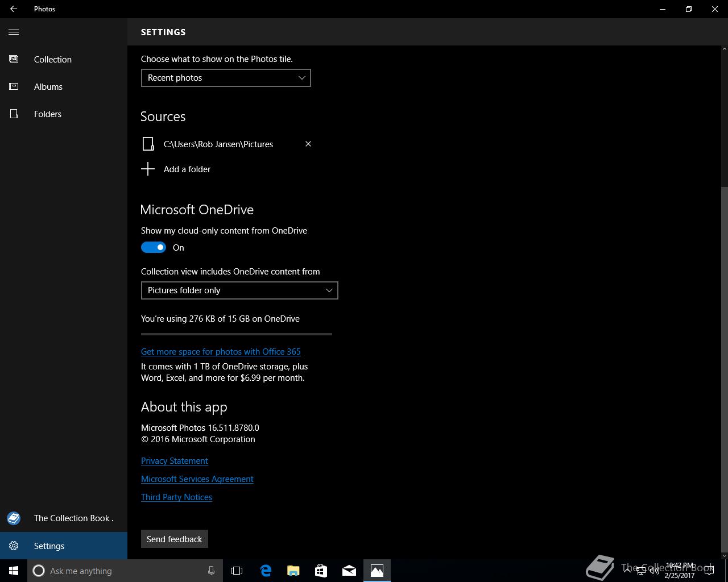
Task: Open Get more space with Office 365 link
Action: point(221,352)
